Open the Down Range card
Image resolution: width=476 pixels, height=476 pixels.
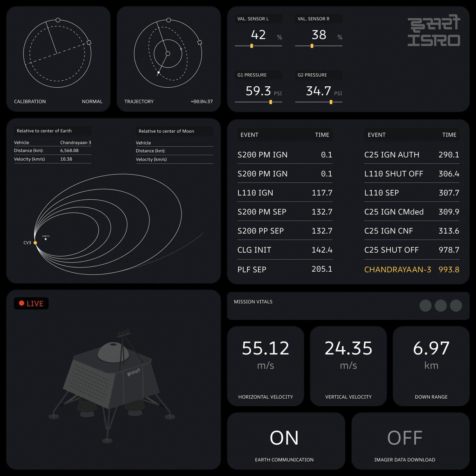(431, 366)
